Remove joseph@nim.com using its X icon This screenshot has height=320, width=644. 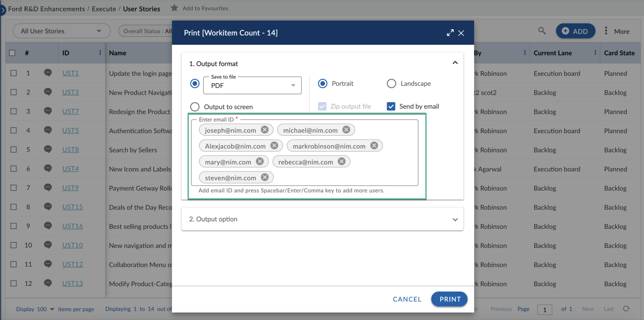point(265,130)
